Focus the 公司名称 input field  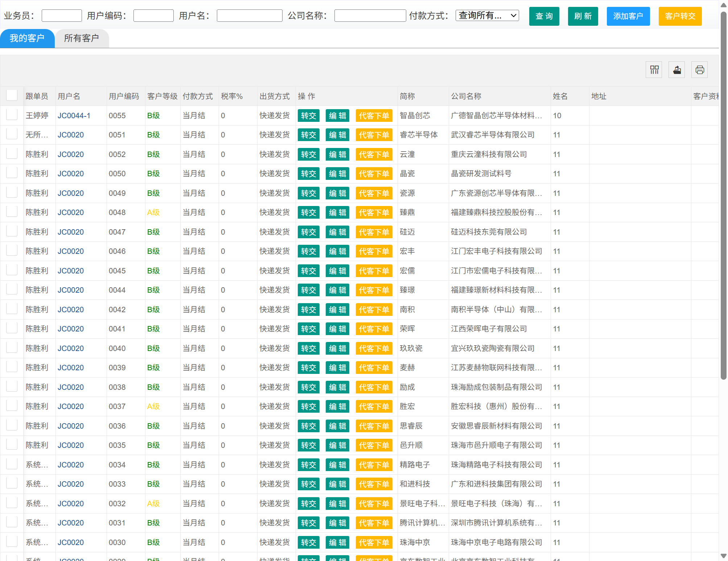370,16
